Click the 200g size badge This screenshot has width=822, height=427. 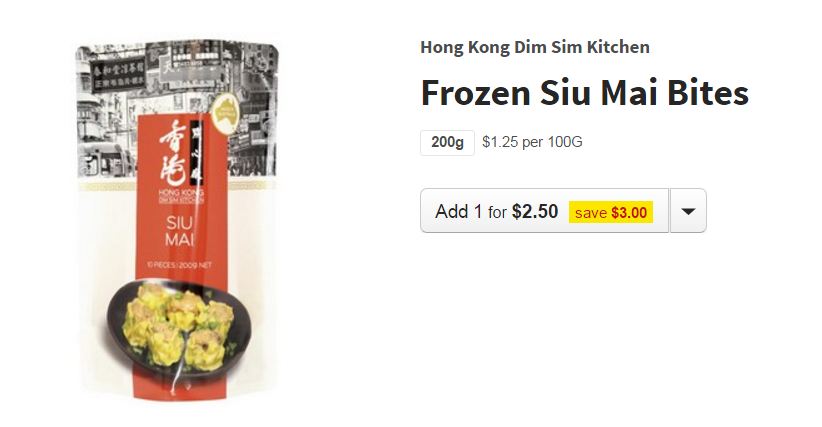447,143
